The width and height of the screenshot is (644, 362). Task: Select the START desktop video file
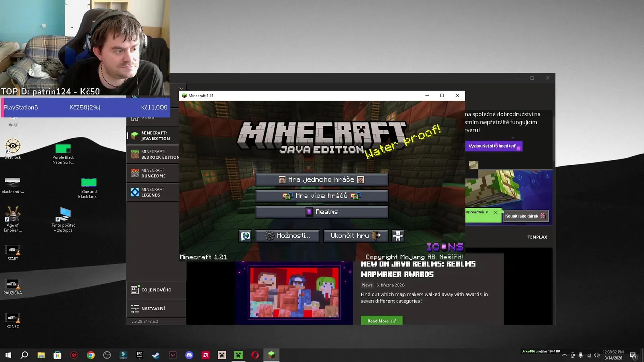click(13, 253)
